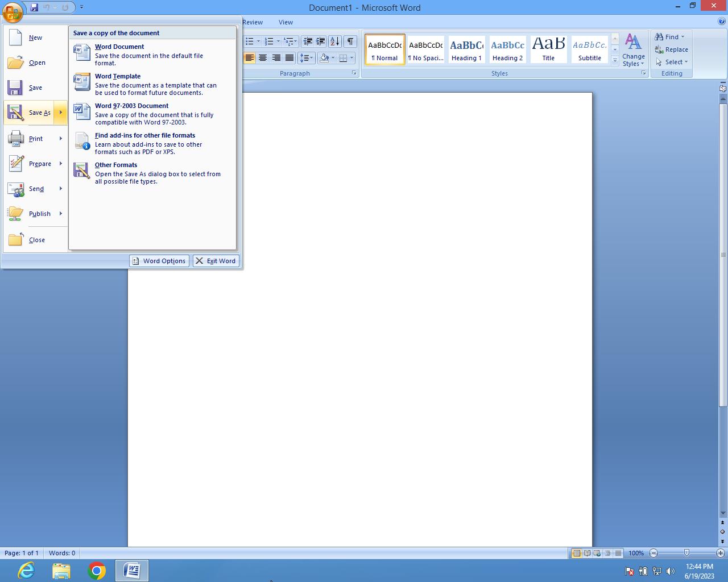Image resolution: width=728 pixels, height=582 pixels.
Task: Expand the Styles gallery More arrow
Action: click(615, 60)
